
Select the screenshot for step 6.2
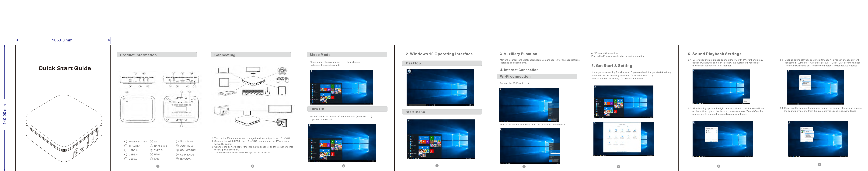click(723, 139)
